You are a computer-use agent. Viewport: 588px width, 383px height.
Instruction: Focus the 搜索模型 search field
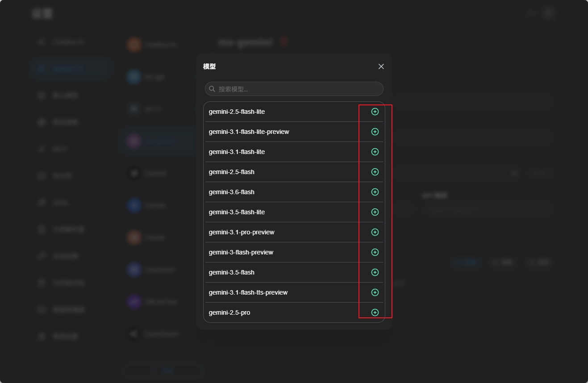pos(294,89)
